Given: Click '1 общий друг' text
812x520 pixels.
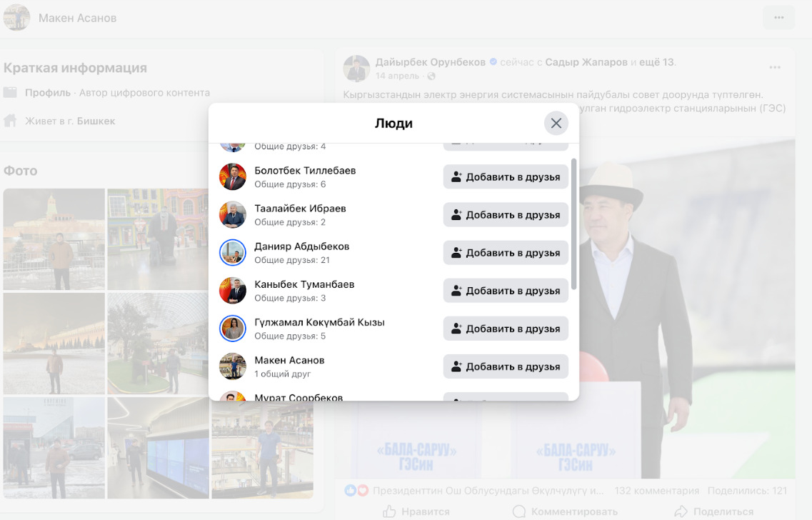Looking at the screenshot, I should [283, 374].
